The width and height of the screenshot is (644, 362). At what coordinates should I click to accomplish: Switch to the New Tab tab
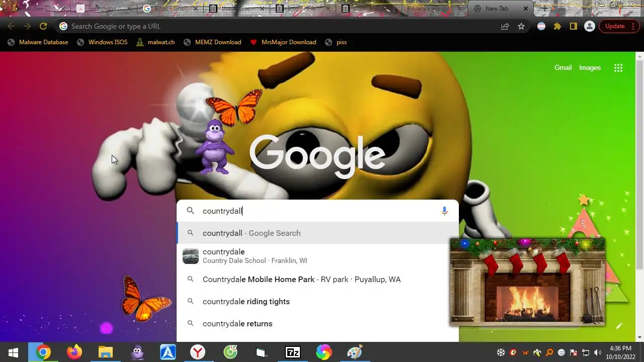(501, 9)
